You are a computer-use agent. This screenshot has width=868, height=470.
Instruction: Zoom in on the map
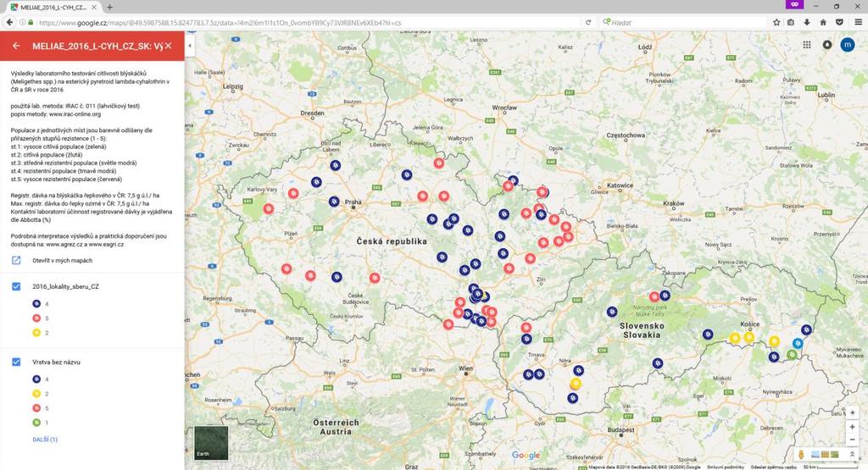(852, 427)
